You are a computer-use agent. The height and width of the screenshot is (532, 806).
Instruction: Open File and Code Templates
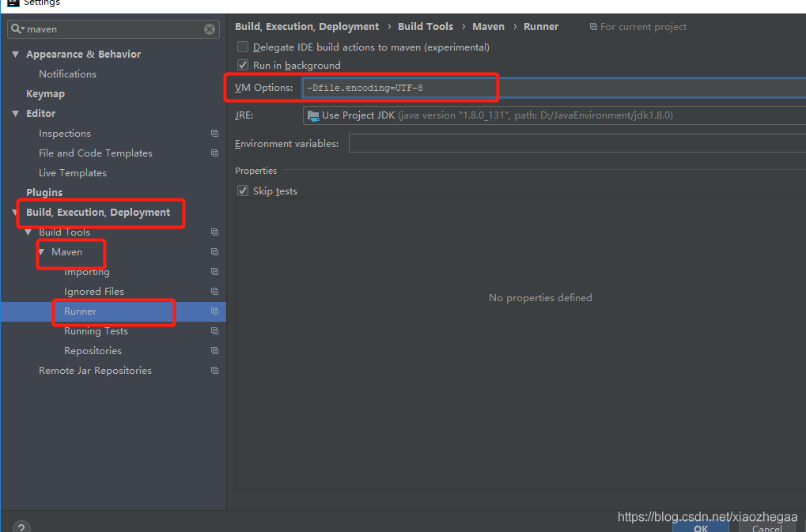(x=96, y=153)
